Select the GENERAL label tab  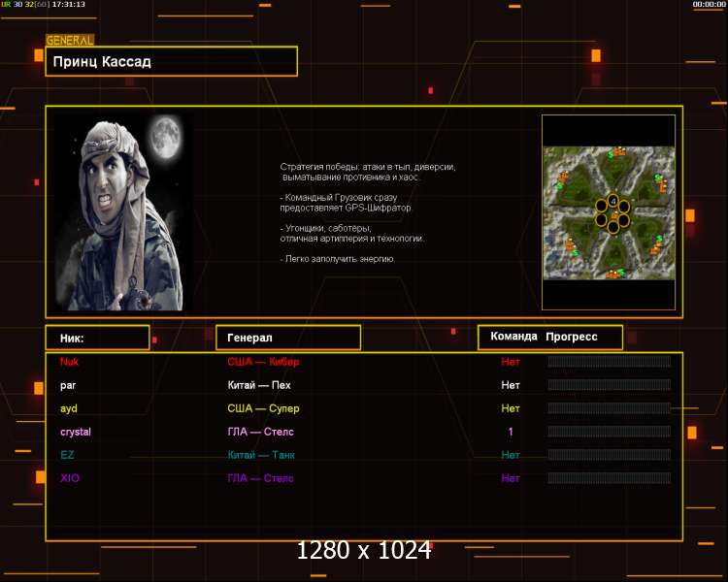[x=70, y=41]
